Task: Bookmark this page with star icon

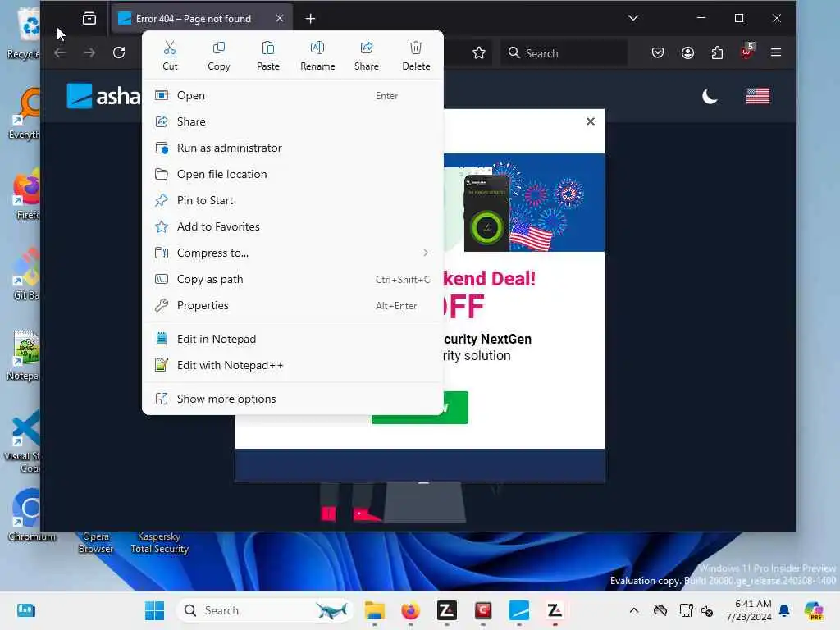Action: [x=479, y=52]
